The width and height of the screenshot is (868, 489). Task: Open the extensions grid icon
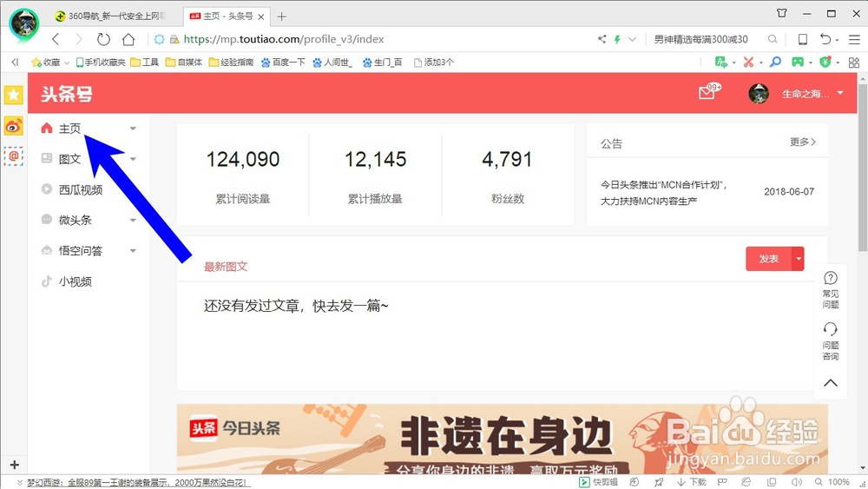pos(854,62)
